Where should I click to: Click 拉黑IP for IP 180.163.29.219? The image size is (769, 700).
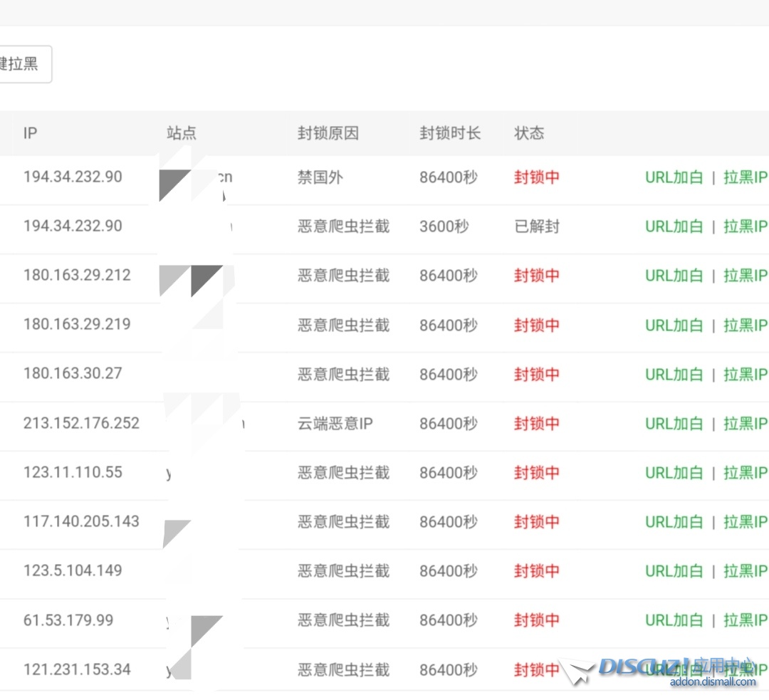(x=746, y=325)
